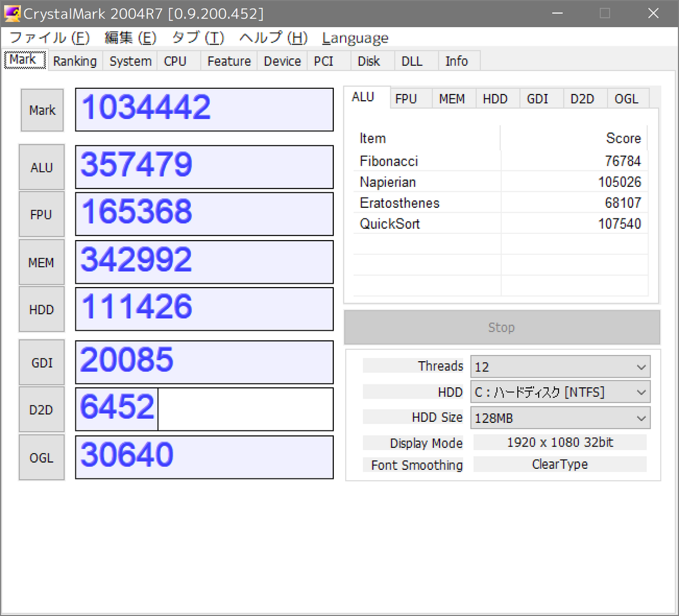Select the Napierian result row
This screenshot has width=679, height=616.
(500, 182)
